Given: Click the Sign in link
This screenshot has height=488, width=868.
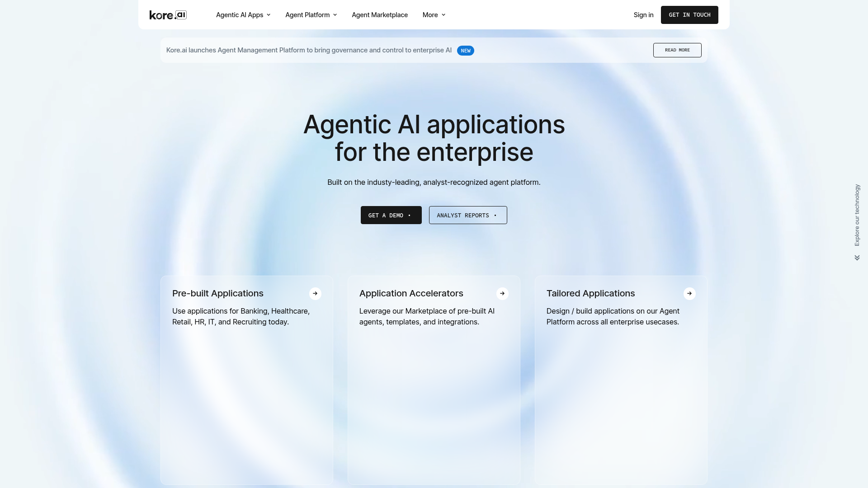Looking at the screenshot, I should (643, 15).
